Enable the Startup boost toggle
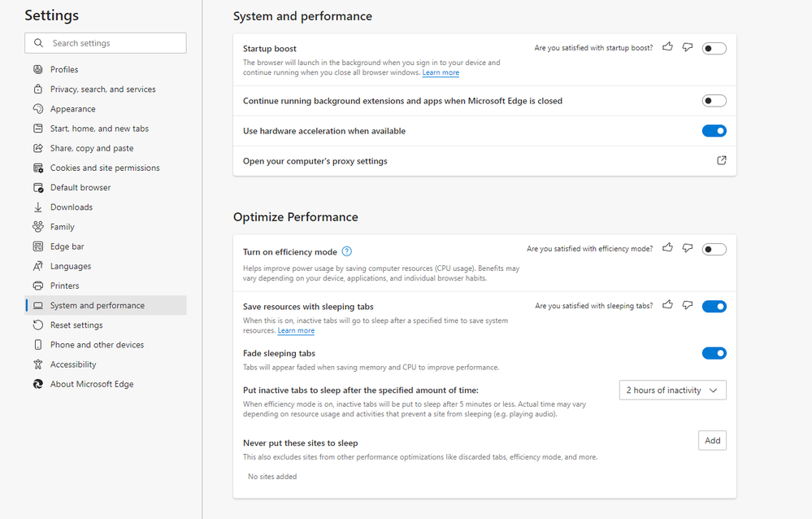Viewport: 812px width, 519px height. 714,49
